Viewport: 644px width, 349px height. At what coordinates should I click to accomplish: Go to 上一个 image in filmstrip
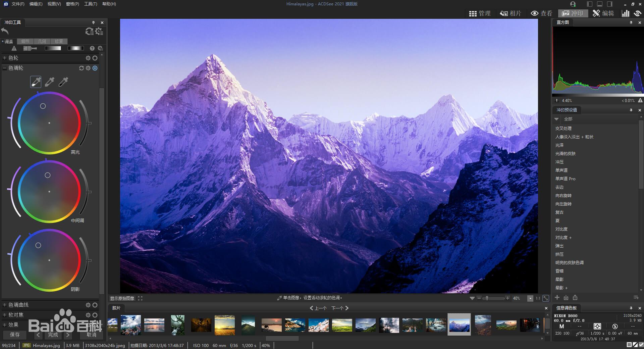[318, 308]
